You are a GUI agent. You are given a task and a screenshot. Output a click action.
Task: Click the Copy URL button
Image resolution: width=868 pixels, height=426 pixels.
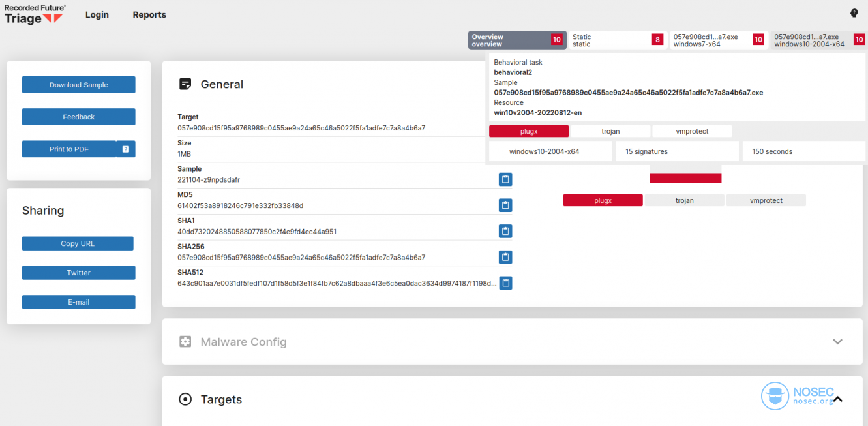click(x=78, y=243)
